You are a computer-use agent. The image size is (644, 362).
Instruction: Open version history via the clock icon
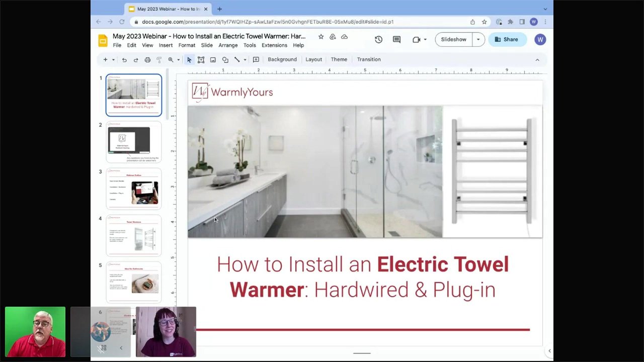[x=378, y=39]
